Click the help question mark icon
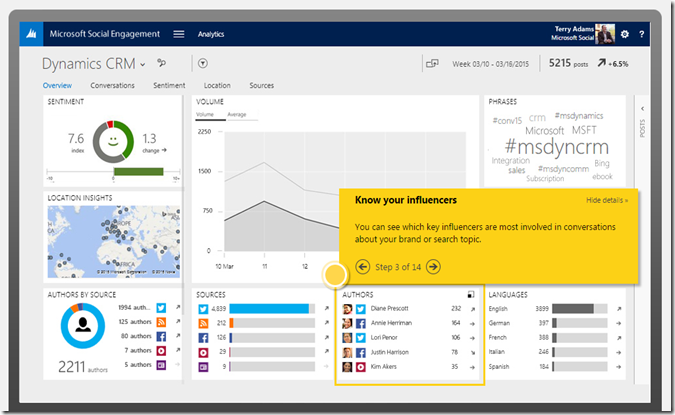The height and width of the screenshot is (415, 675). point(641,34)
